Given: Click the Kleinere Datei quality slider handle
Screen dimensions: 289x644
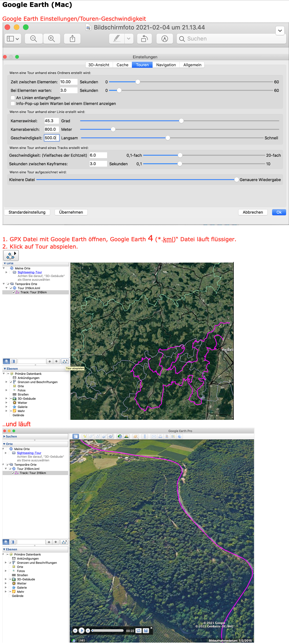Looking at the screenshot, I should (x=236, y=180).
